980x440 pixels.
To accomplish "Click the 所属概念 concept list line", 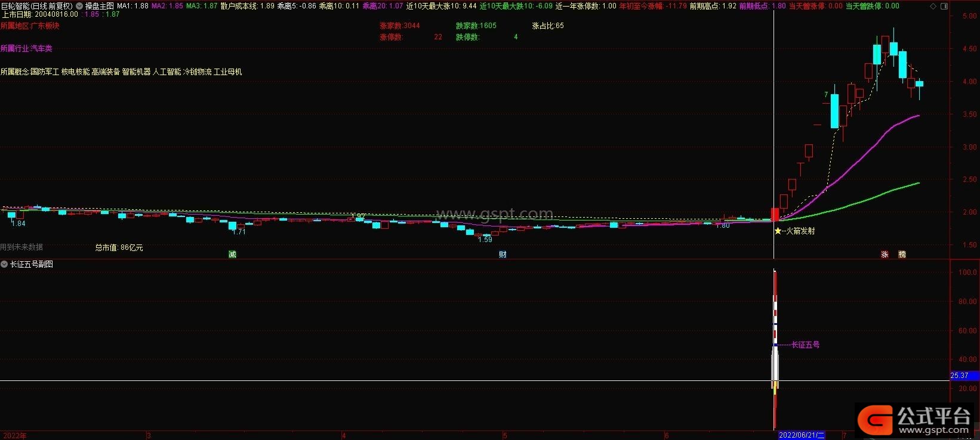I will click(x=121, y=72).
